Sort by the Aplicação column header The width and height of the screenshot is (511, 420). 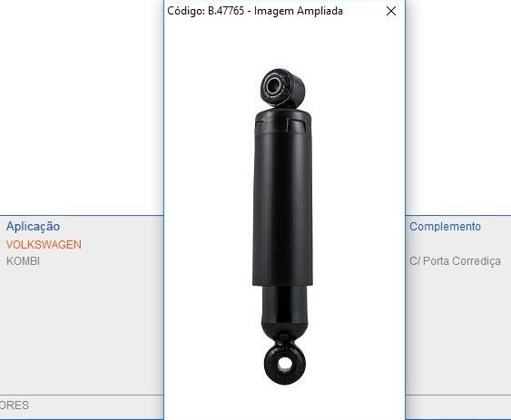pos(33,226)
